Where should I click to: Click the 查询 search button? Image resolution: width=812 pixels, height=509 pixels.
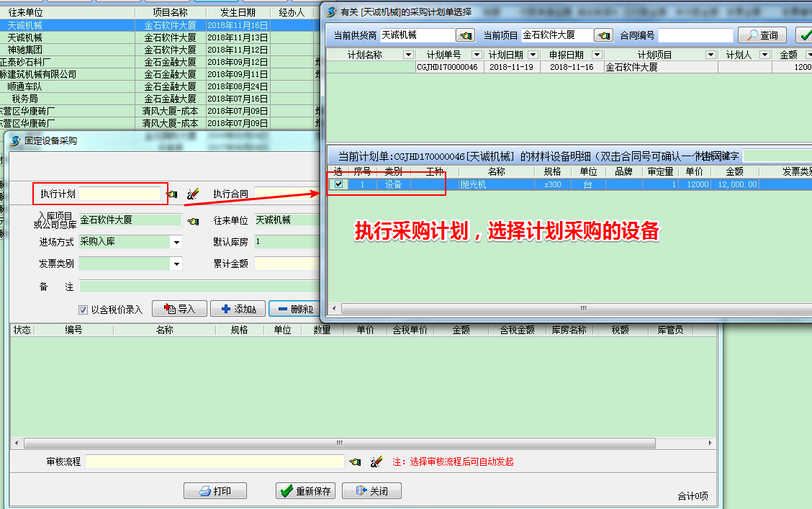761,34
